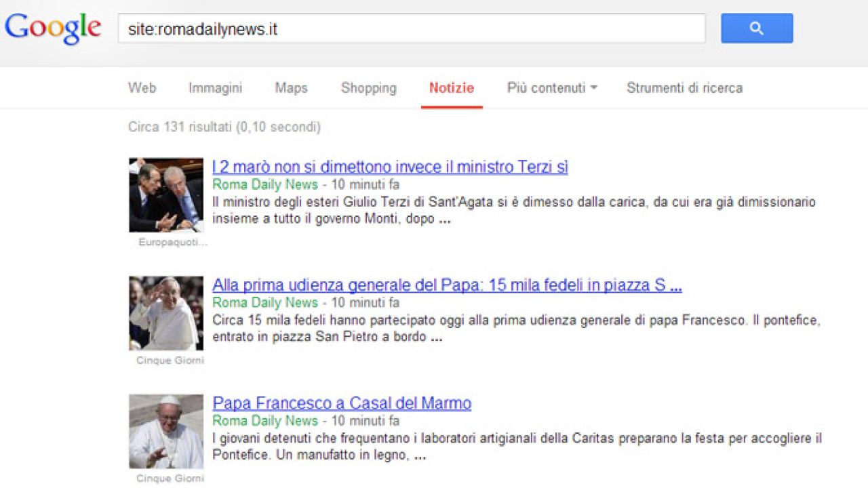868x488 pixels.
Task: Expand the Più contenuti dropdown
Action: (x=551, y=88)
